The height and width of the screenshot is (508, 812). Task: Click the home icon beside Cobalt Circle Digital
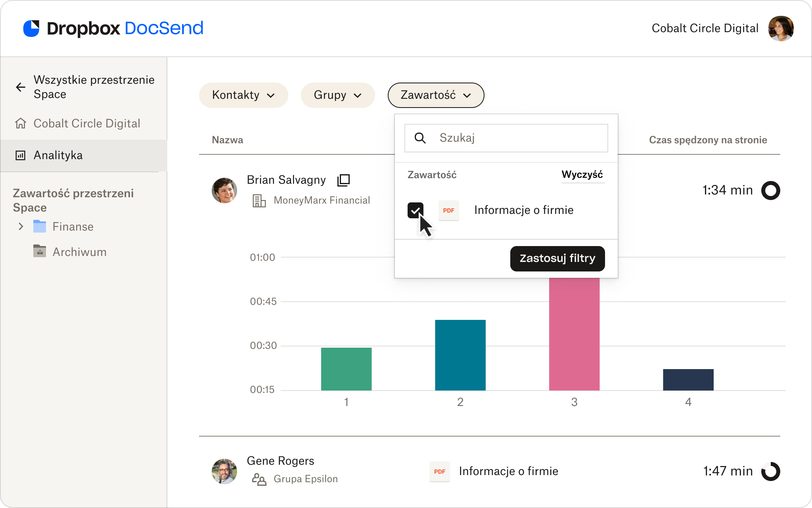(x=21, y=123)
